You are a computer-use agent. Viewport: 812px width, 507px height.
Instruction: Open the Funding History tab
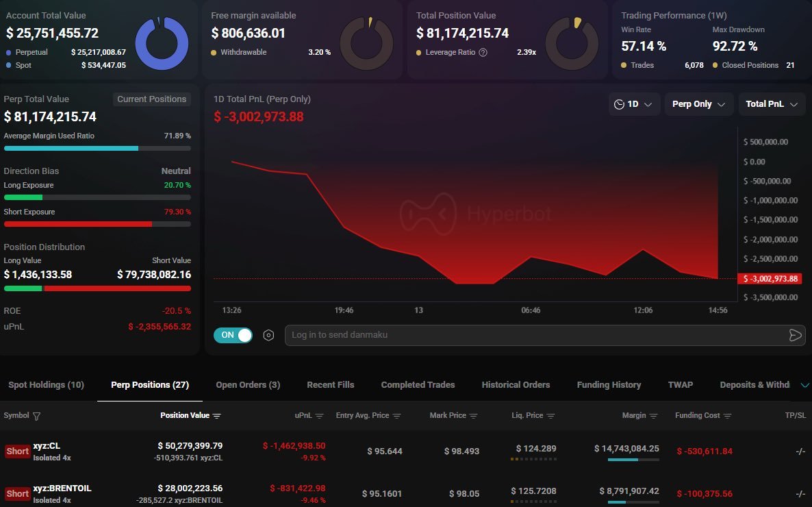tap(609, 384)
